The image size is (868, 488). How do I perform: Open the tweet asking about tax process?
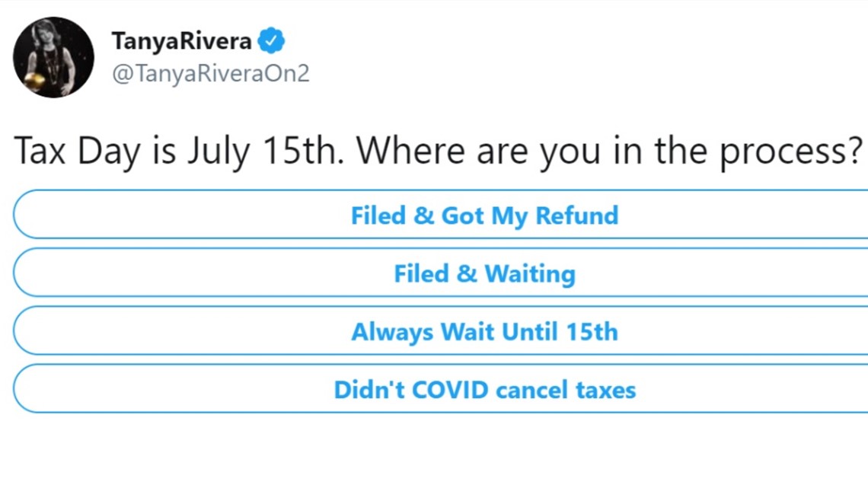[x=439, y=151]
